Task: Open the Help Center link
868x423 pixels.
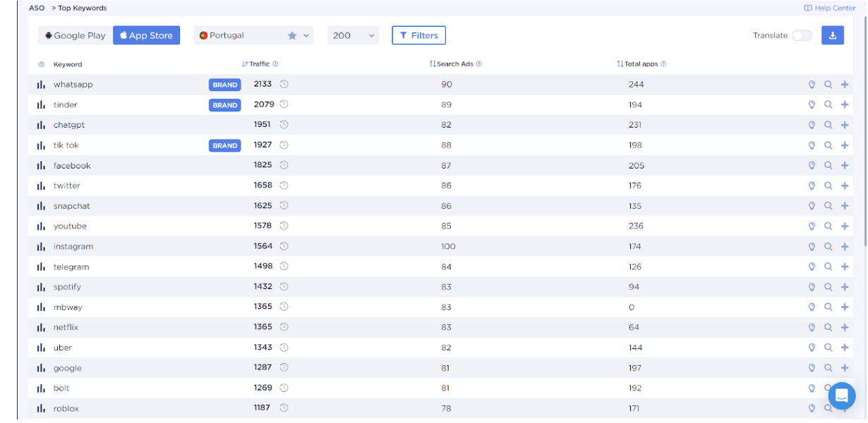Action: coord(830,8)
